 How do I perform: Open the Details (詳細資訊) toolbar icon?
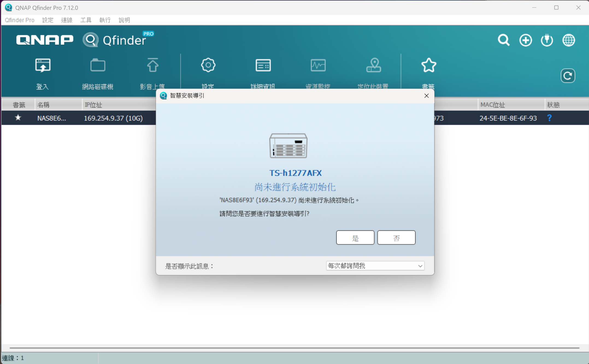coord(263,65)
